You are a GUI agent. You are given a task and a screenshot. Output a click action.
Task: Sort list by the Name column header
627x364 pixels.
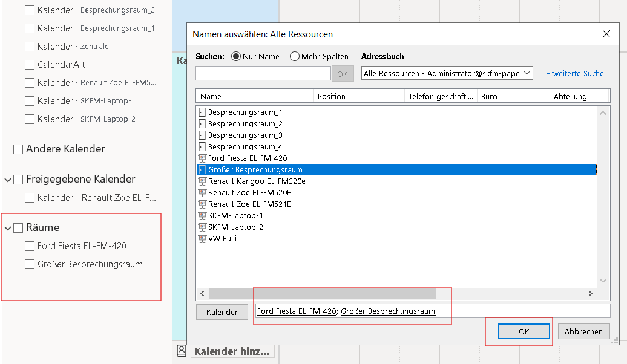[x=254, y=96]
